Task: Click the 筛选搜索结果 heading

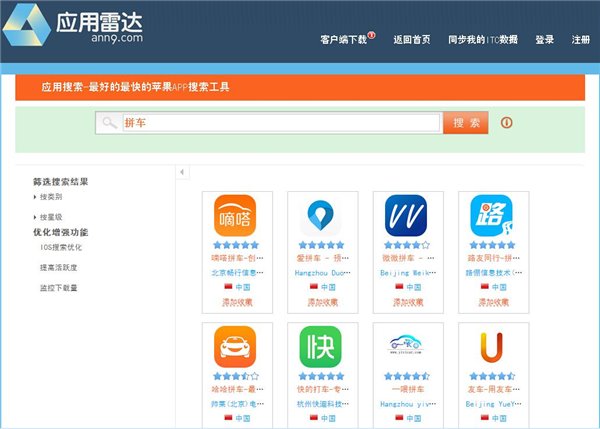Action: (60, 182)
